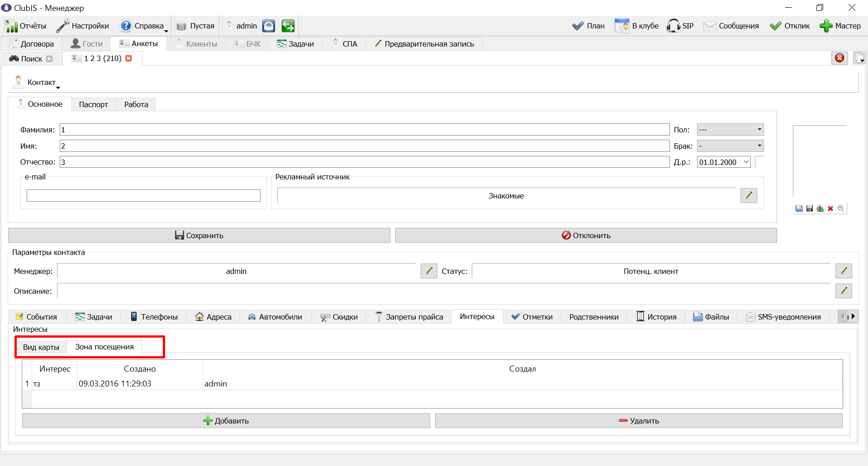Click the SIP headset button
868x466 pixels.
680,26
